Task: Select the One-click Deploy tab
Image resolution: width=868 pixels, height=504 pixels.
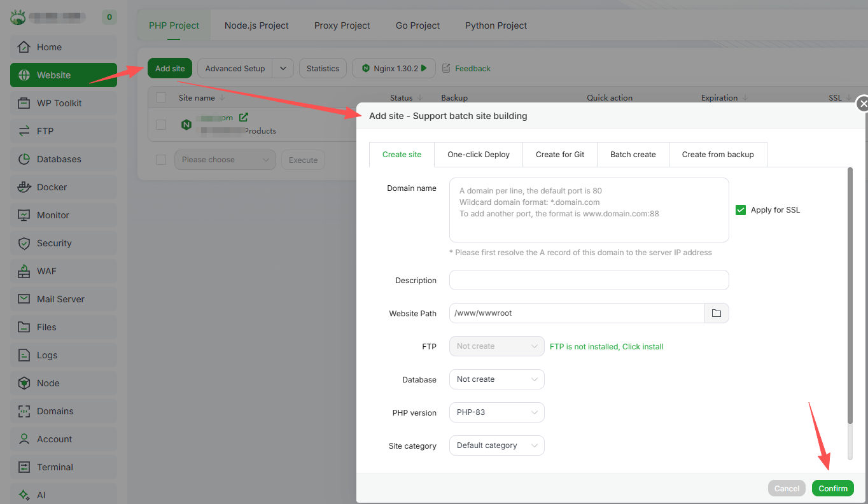Action: click(x=479, y=155)
